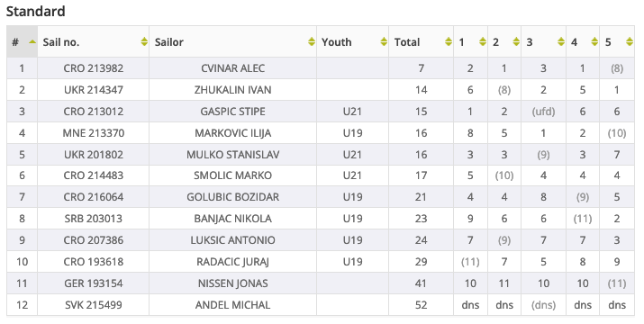Select the Youth column header text
Screen dimensions: 644x324
point(336,42)
